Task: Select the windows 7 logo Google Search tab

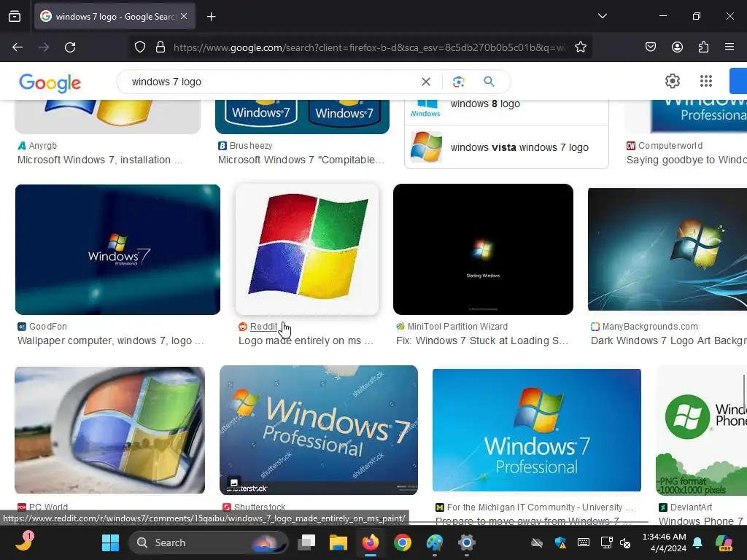Action: coord(115,16)
